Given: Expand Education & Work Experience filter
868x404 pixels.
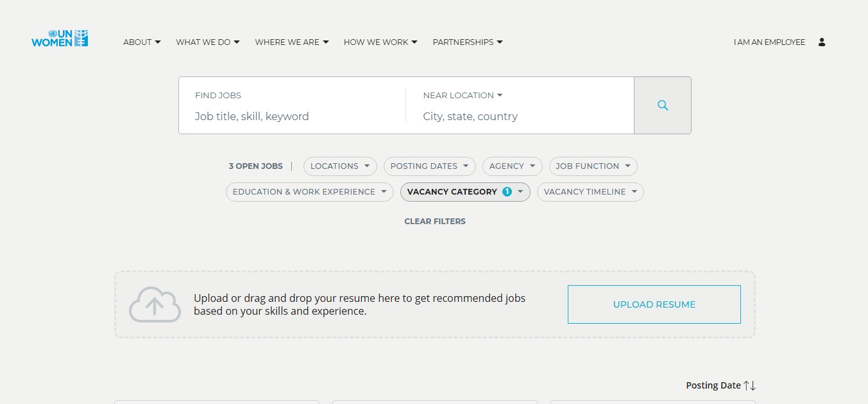Looking at the screenshot, I should tap(309, 192).
